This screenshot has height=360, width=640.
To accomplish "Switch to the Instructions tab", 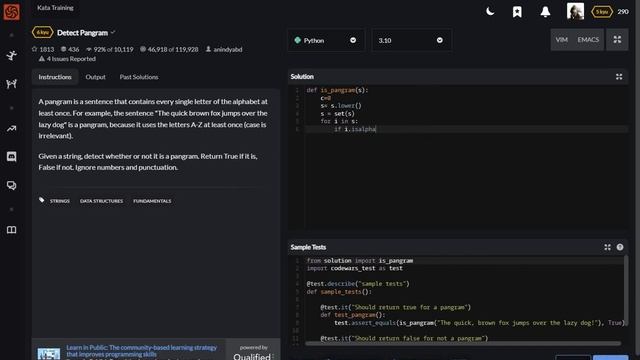I will click(55, 77).
